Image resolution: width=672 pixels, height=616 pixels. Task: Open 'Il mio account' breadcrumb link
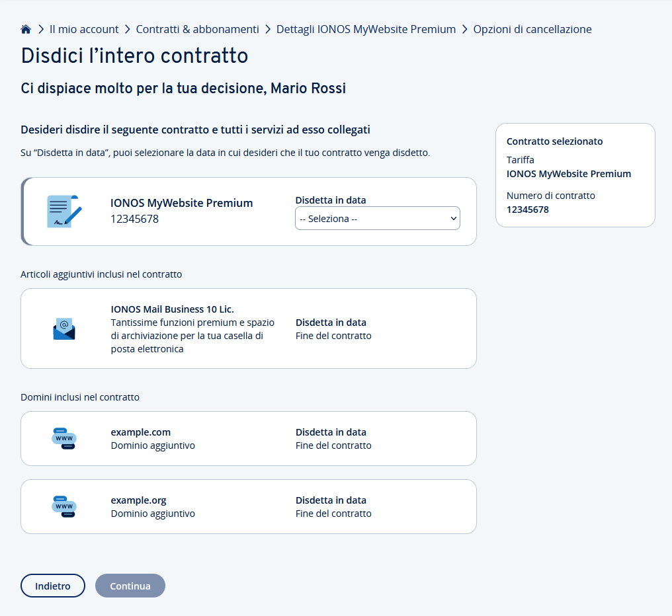click(x=84, y=29)
